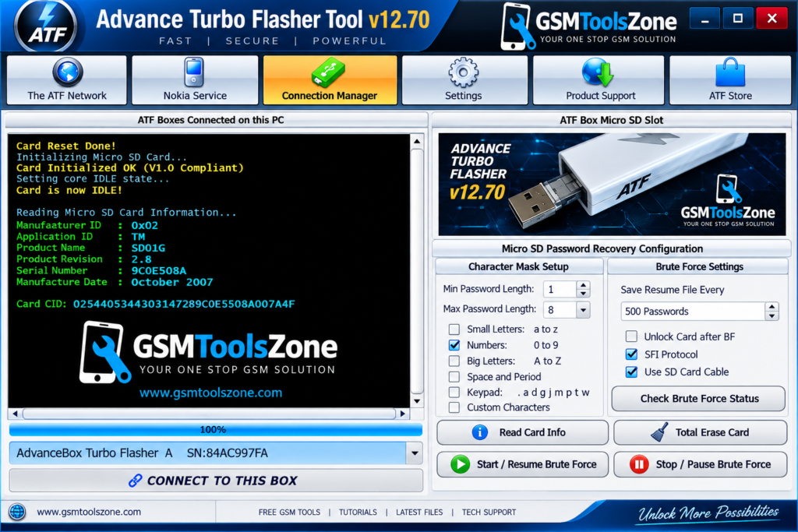Open the FREE GSM TOOLS footer link
Screen dimensions: 798x532
[x=289, y=513]
